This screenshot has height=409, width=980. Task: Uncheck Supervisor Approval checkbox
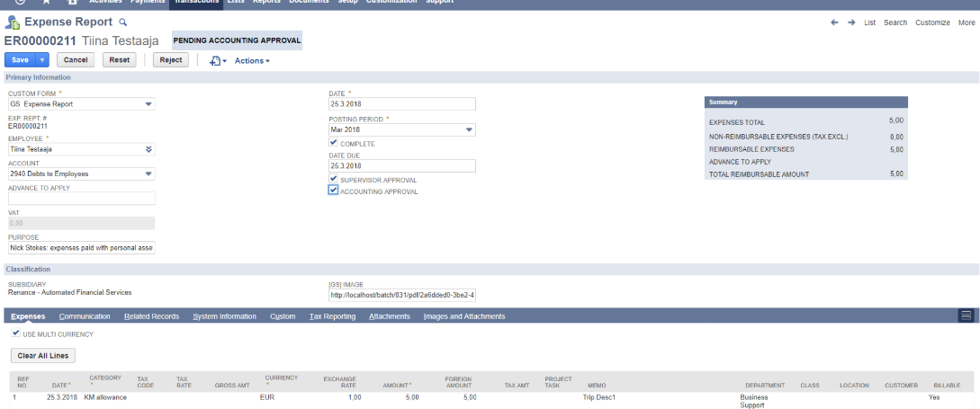point(334,179)
